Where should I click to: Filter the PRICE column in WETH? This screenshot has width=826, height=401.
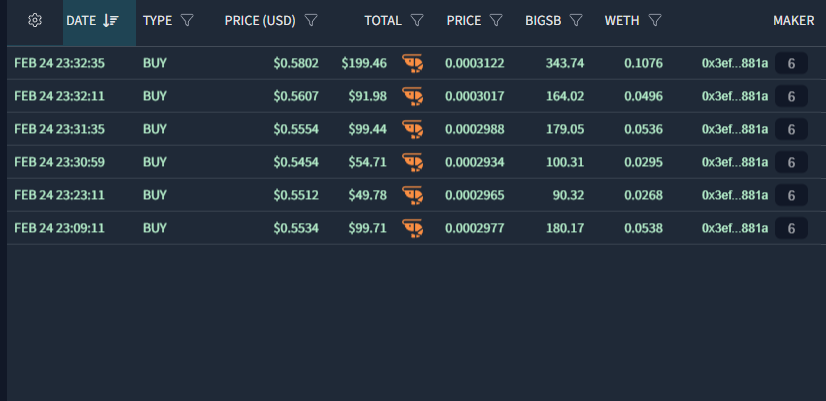pos(496,21)
